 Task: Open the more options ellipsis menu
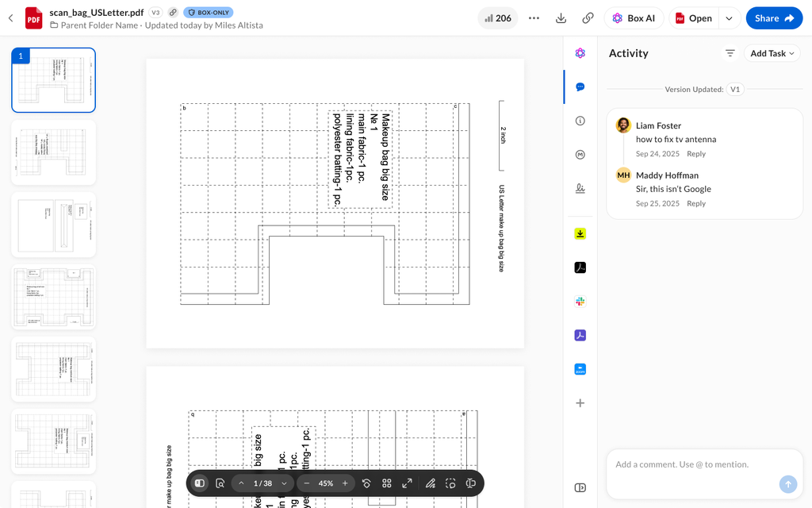534,18
